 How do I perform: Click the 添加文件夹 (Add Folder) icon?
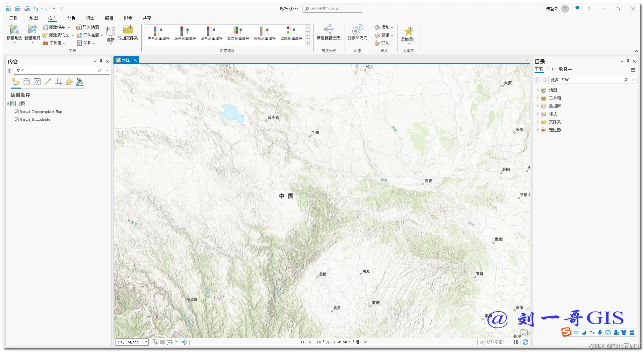click(128, 30)
